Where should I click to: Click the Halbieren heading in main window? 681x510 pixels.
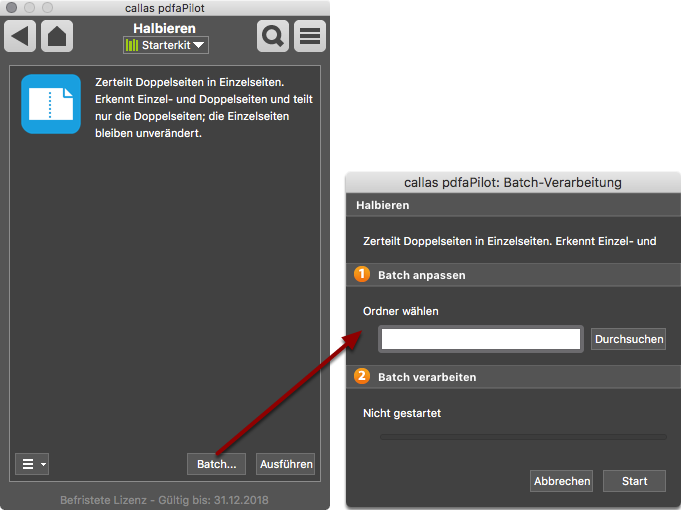pos(165,28)
